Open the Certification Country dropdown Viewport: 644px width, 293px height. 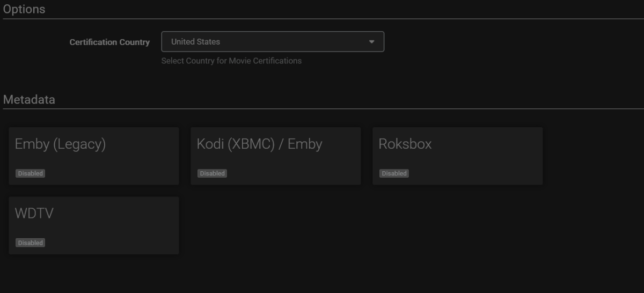(x=273, y=42)
